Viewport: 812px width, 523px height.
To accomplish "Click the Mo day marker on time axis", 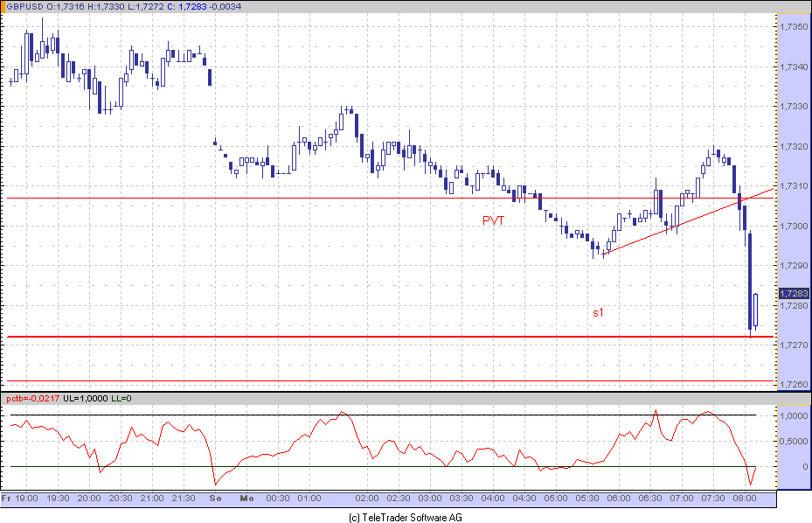I will point(246,499).
